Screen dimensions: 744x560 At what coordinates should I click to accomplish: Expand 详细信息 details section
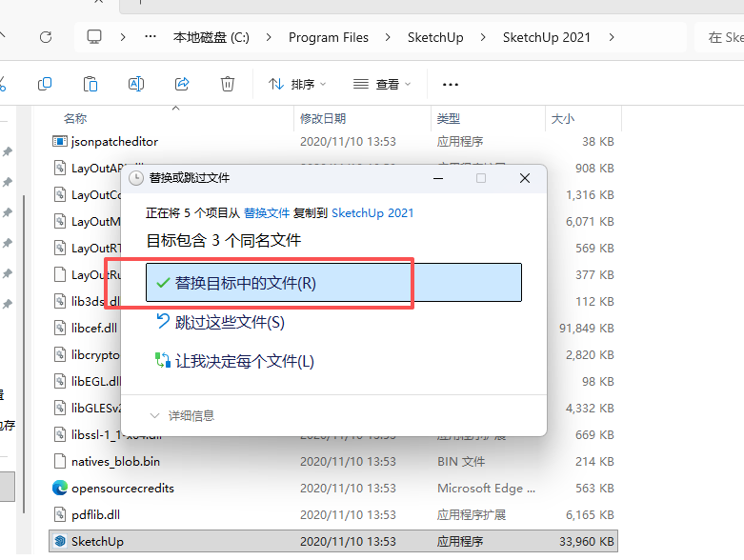pyautogui.click(x=182, y=416)
